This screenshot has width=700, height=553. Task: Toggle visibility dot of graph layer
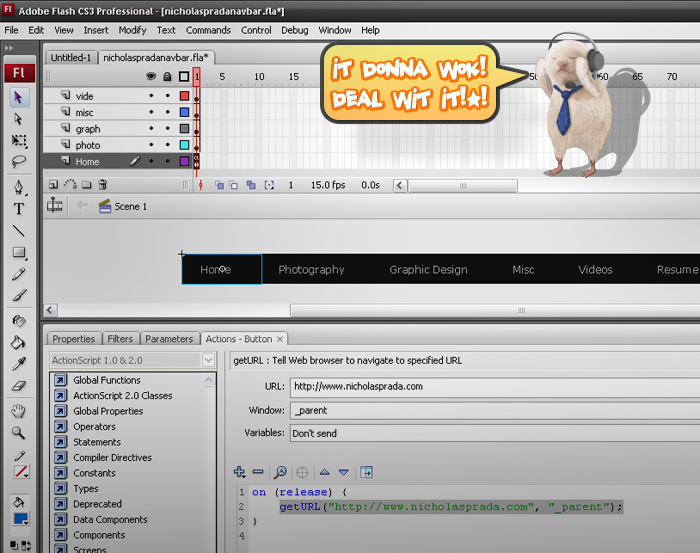click(151, 129)
